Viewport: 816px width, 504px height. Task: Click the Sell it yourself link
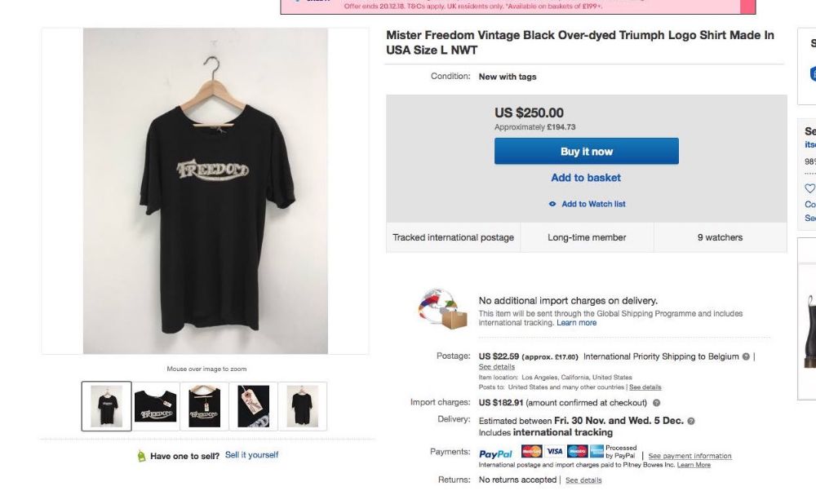(x=251, y=455)
